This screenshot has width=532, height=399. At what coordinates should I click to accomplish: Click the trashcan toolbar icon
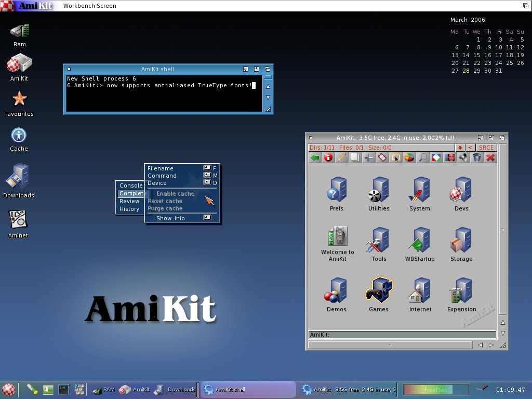click(477, 157)
